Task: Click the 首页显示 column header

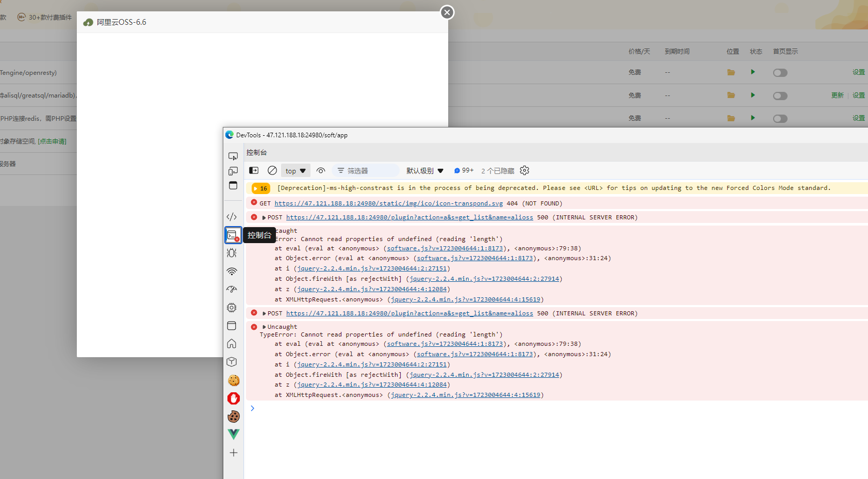Action: [785, 52]
